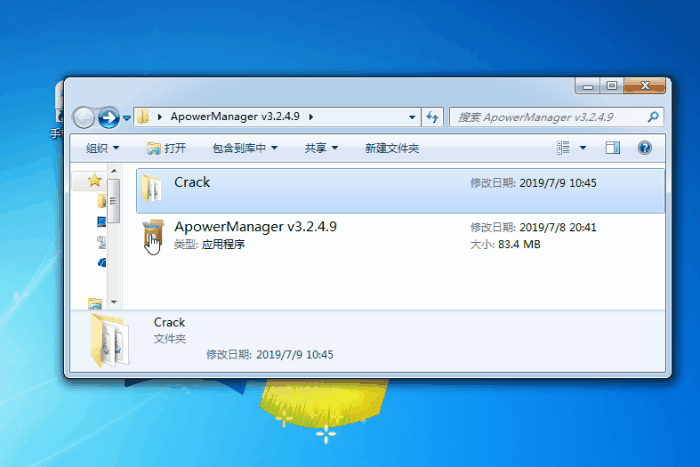This screenshot has width=700, height=467.
Task: Click 新建文件夹 to create a folder
Action: (392, 148)
